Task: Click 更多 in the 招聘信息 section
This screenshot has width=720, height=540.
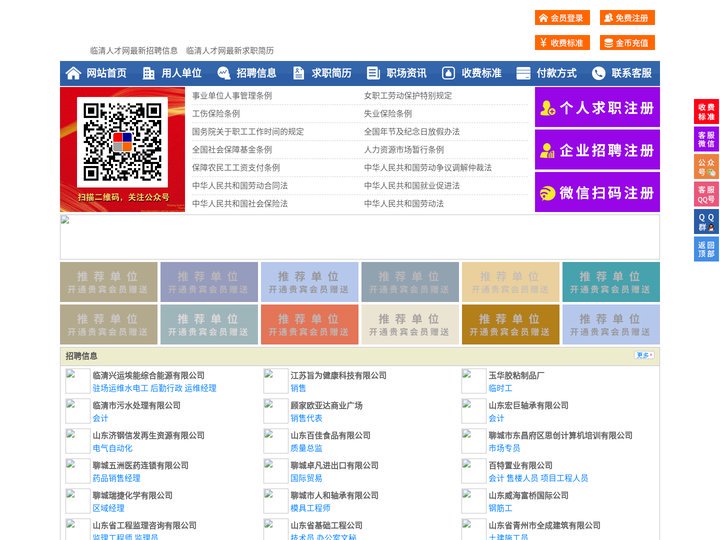Action: tap(644, 355)
